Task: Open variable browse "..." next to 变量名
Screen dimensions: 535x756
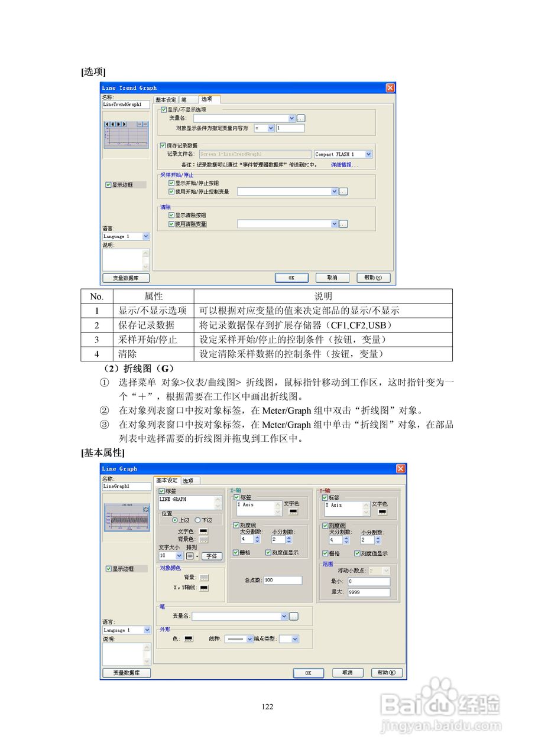Action: [301, 118]
